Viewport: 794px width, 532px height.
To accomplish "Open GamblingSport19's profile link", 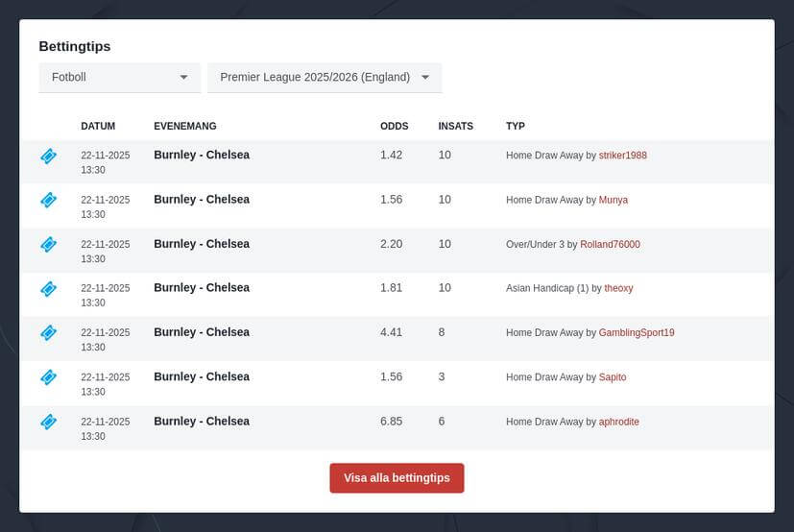I will click(637, 333).
